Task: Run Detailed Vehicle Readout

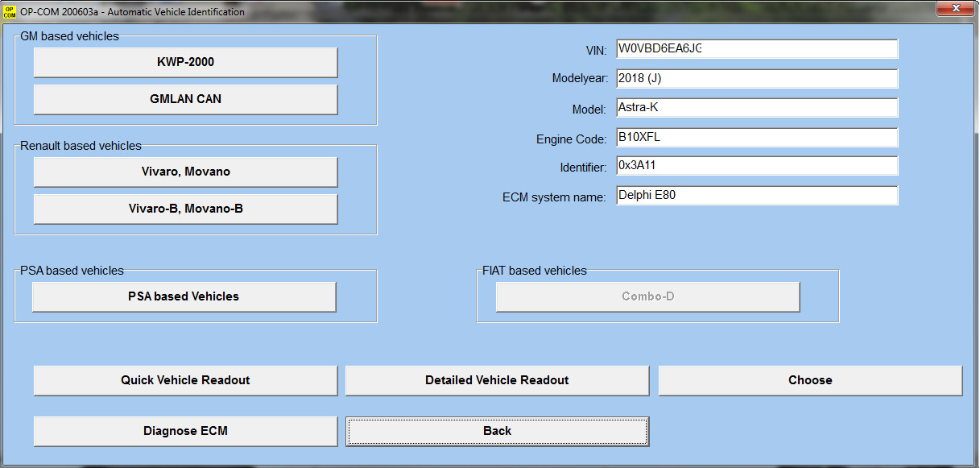Action: tap(497, 380)
